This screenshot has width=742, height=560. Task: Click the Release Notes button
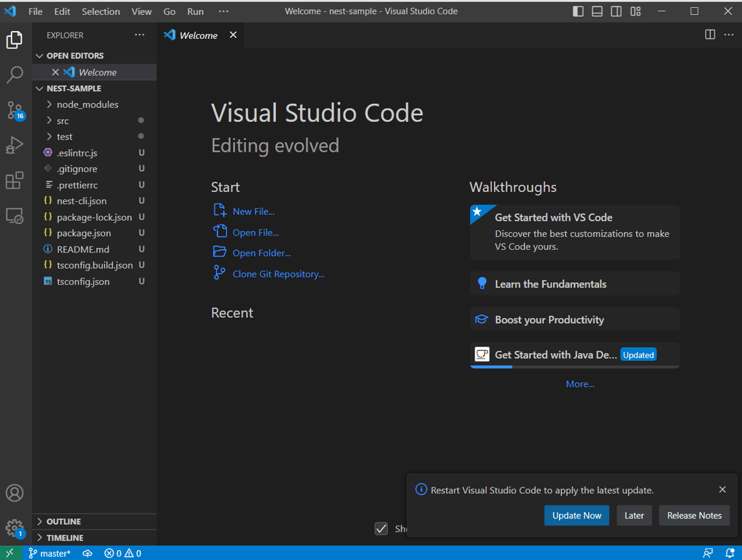694,515
